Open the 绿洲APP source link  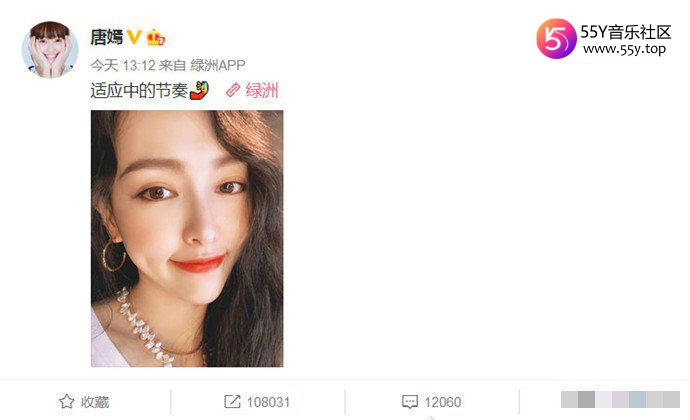218,66
